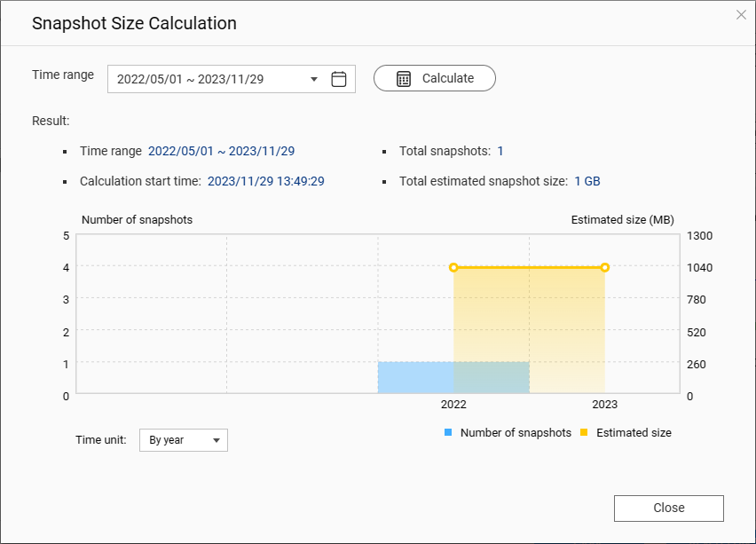Click the Snapshot Size Calculation title bar
This screenshot has height=544, width=756.
[134, 23]
